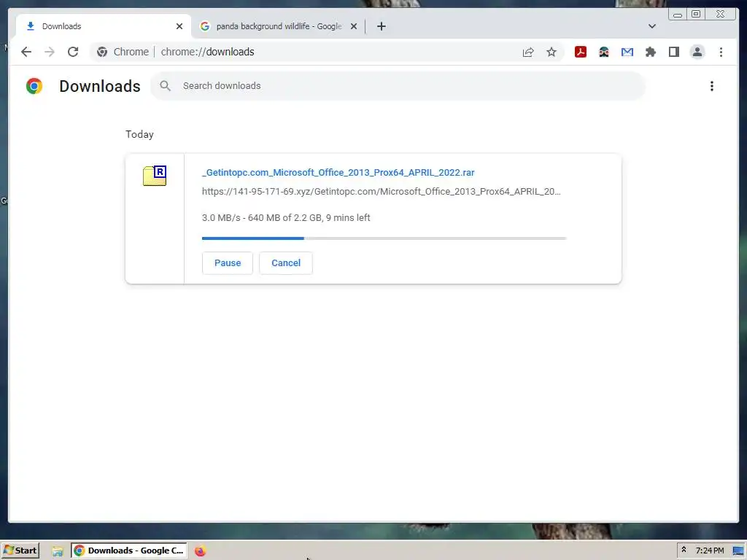The image size is (747, 560).
Task: Open the profile avatar menu
Action: coord(697,52)
